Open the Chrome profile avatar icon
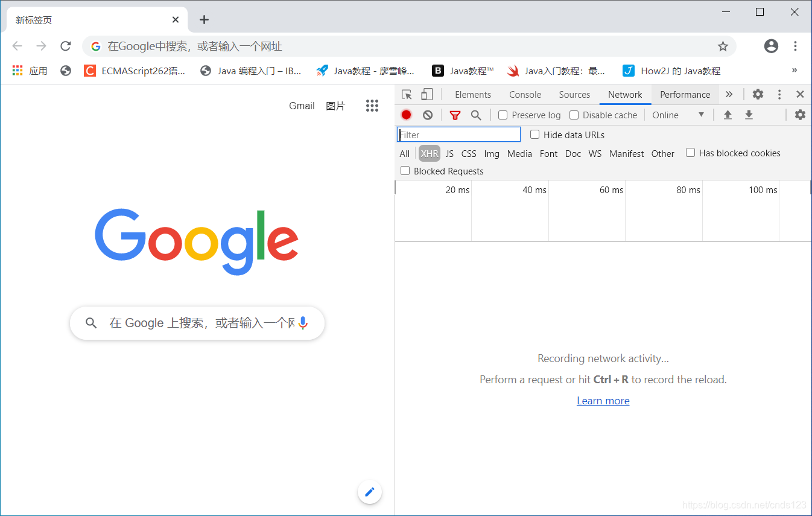The image size is (812, 516). point(771,46)
